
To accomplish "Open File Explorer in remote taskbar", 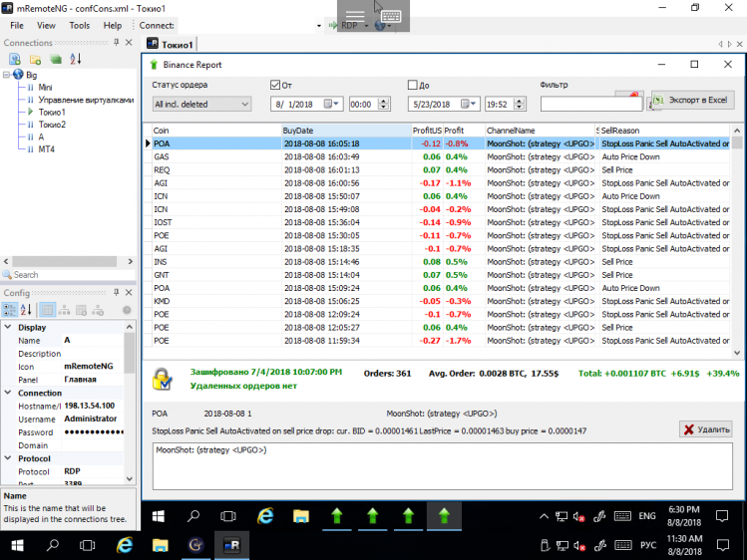I will tap(301, 516).
